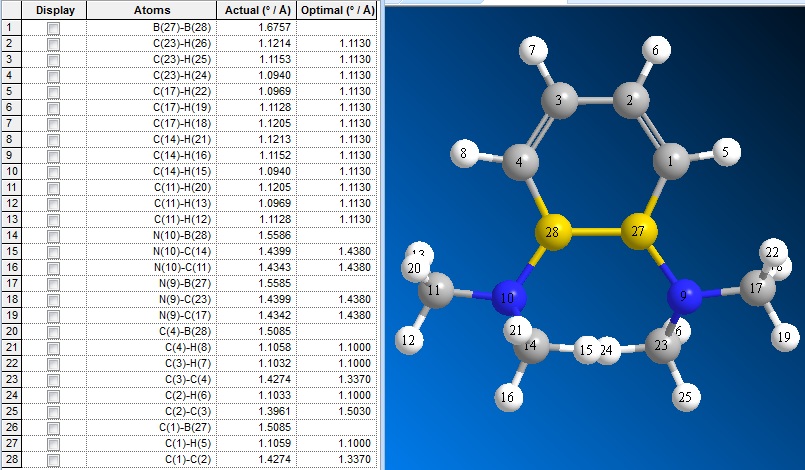Screen dimensions: 805x470
Task: Tick Display checkbox for N(10)-B(28) bond
Action: (x=53, y=235)
